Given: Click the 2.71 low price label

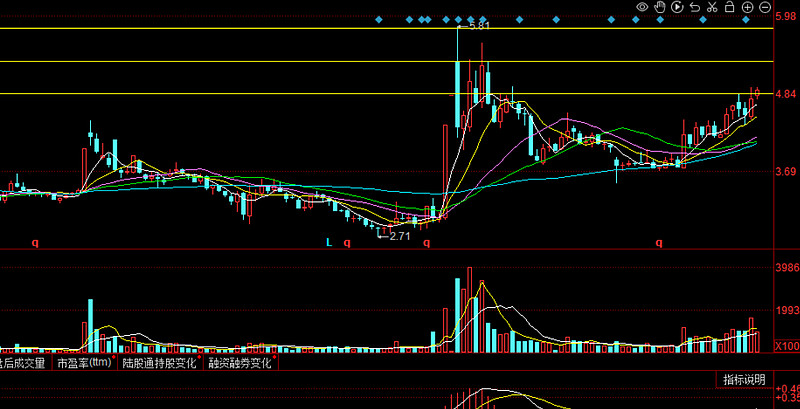Looking at the screenshot, I should pos(399,236).
